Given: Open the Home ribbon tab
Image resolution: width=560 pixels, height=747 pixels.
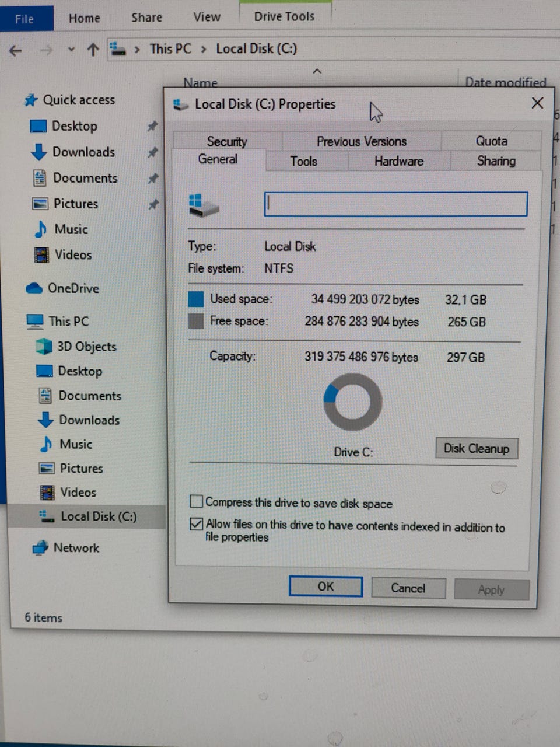Looking at the screenshot, I should click(x=84, y=18).
